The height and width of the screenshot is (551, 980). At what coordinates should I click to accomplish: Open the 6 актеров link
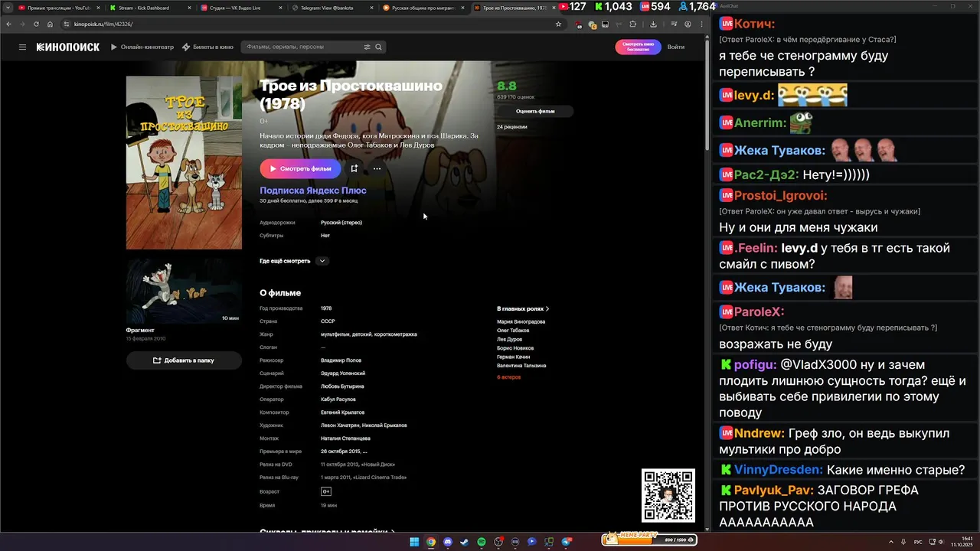(508, 377)
